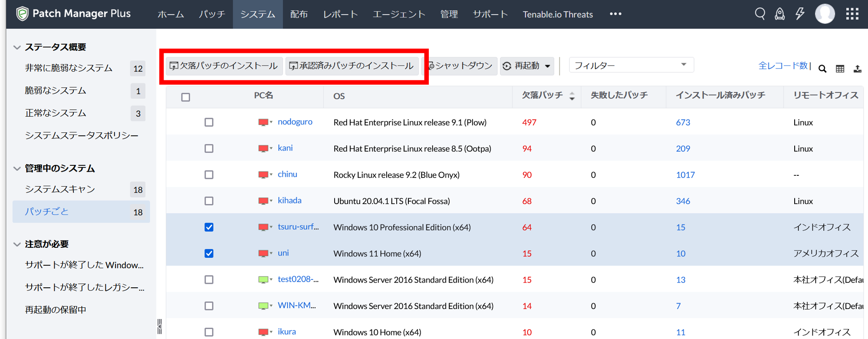This screenshot has height=339, width=868.
Task: Click the red monitor icon for uni
Action: tap(263, 253)
